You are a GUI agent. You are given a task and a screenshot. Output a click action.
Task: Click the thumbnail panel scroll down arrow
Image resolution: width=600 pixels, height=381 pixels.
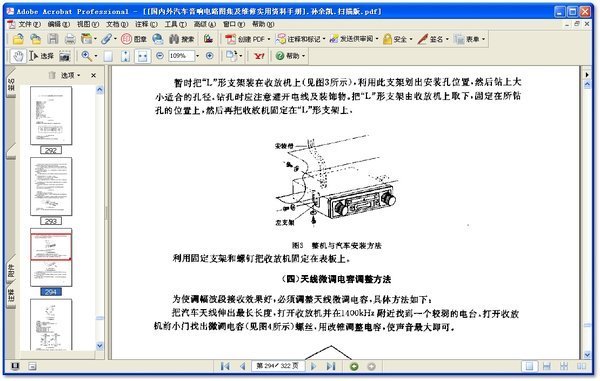point(99,346)
